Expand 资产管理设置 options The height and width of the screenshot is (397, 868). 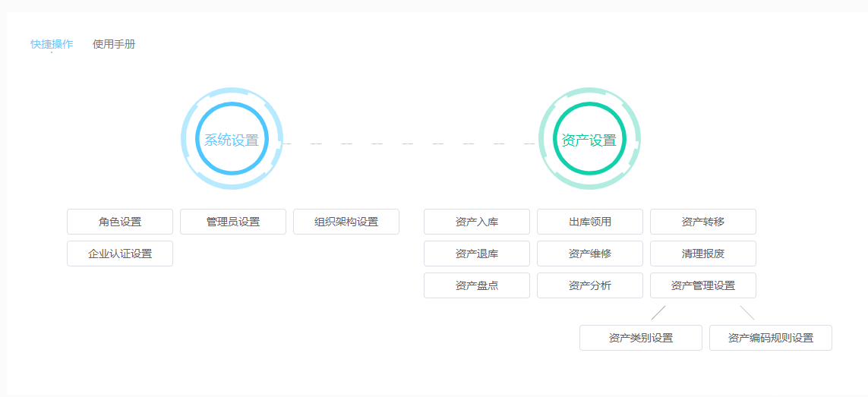703,285
